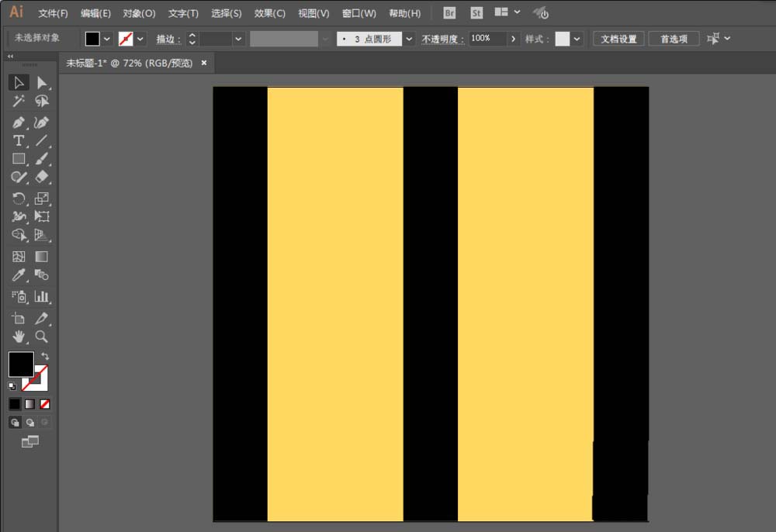This screenshot has height=532, width=776.
Task: Select the Type tool
Action: click(x=19, y=140)
